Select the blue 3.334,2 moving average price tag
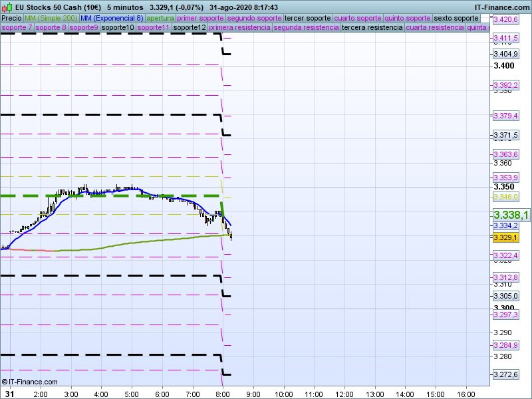The height and width of the screenshot is (399, 532). (x=505, y=226)
